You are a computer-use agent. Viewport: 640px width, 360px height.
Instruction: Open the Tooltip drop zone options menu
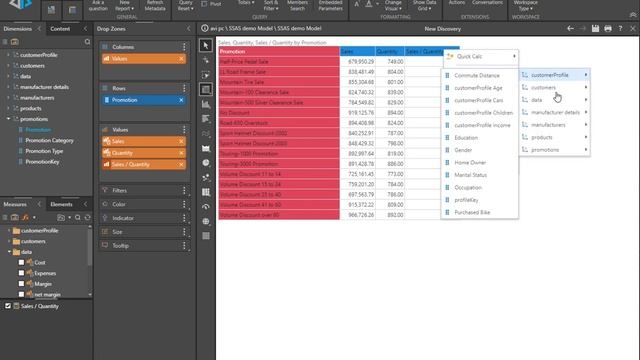pyautogui.click(x=184, y=246)
